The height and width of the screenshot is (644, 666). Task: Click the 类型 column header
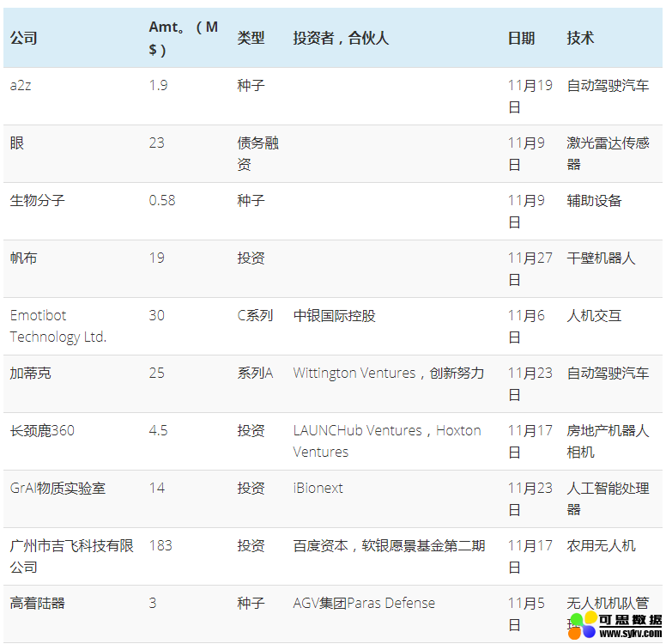[251, 39]
